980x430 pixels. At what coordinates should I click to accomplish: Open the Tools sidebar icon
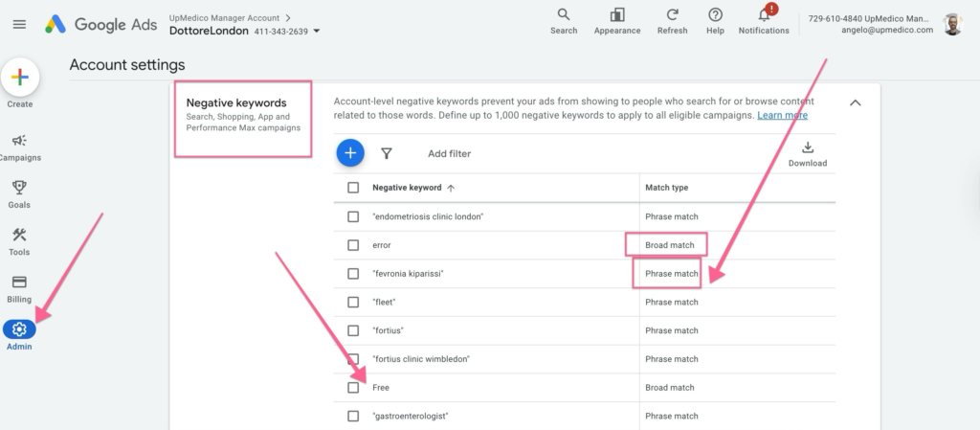point(19,235)
